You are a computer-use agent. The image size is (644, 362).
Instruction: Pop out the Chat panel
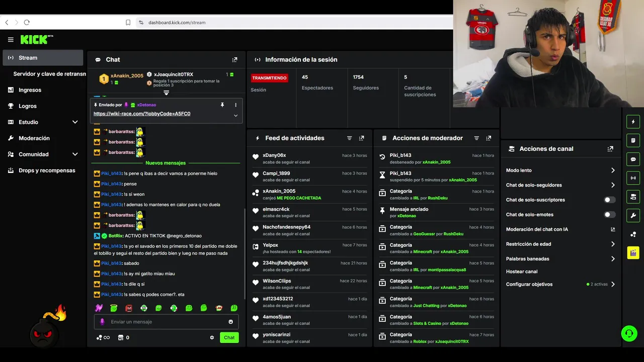pos(234,60)
